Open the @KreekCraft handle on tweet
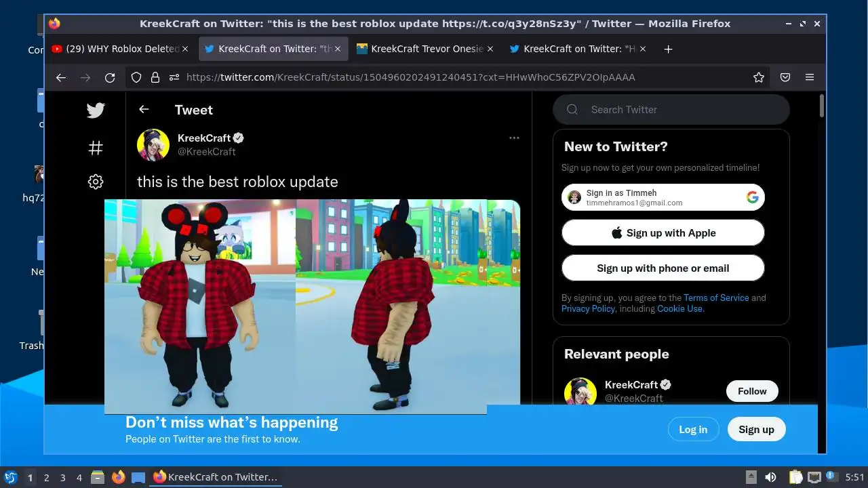The width and height of the screenshot is (868, 488). 207,151
